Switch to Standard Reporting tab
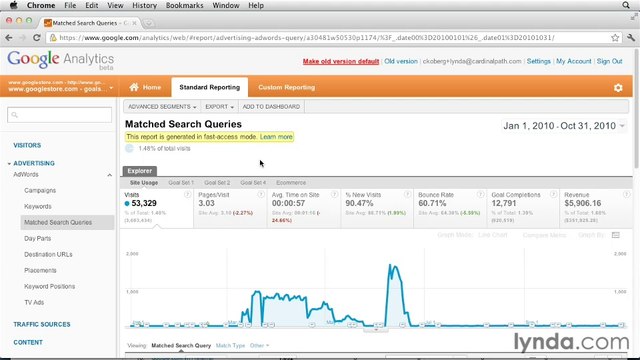Viewport: 640px width, 360px height. [x=209, y=87]
